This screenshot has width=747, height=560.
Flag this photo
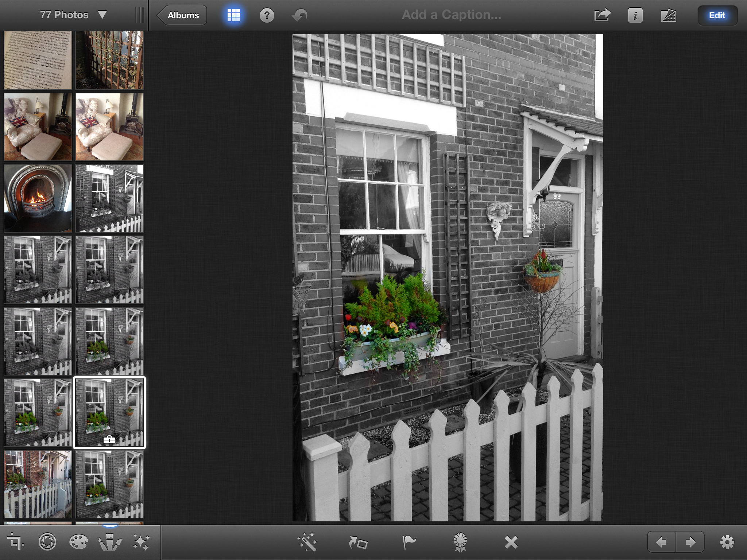pos(409,542)
